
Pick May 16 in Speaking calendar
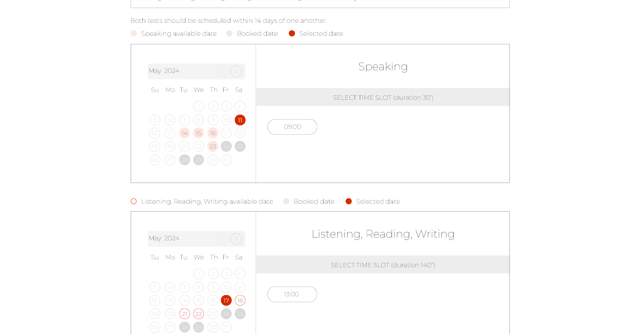[213, 133]
